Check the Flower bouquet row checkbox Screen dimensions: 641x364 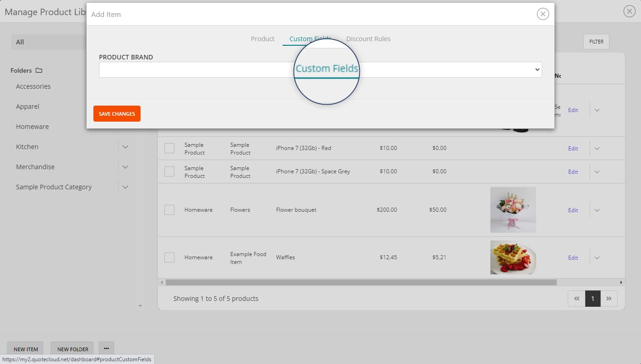169,209
